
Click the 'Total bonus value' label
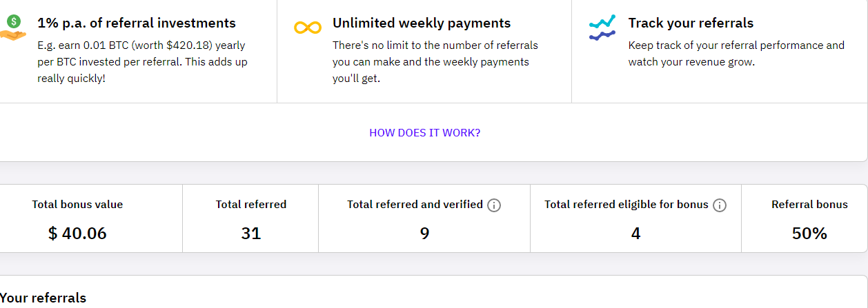pyautogui.click(x=77, y=205)
